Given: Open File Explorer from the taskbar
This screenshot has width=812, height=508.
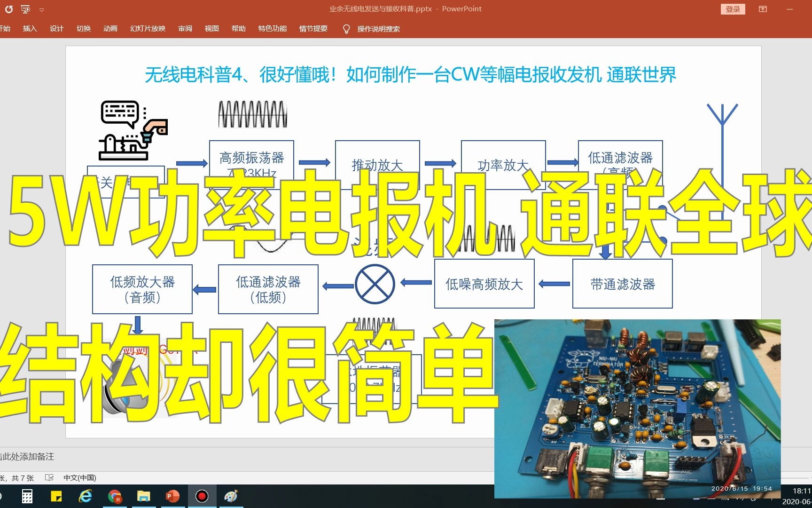Looking at the screenshot, I should 144,496.
